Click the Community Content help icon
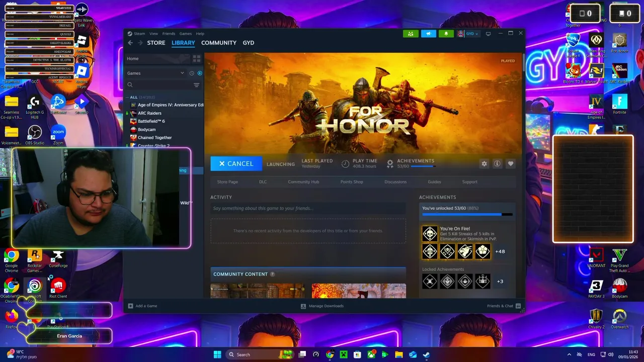Screen dimensions: 644x362 tap(272, 274)
